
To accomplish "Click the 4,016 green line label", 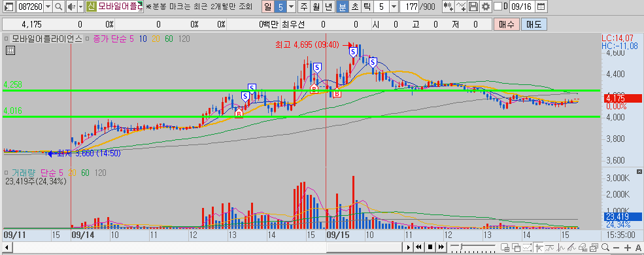I will click(12, 110).
